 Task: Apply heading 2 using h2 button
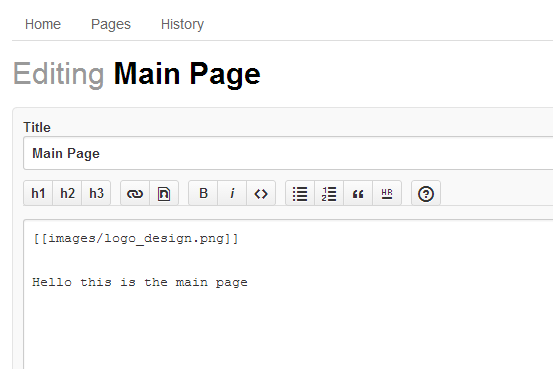tap(67, 193)
